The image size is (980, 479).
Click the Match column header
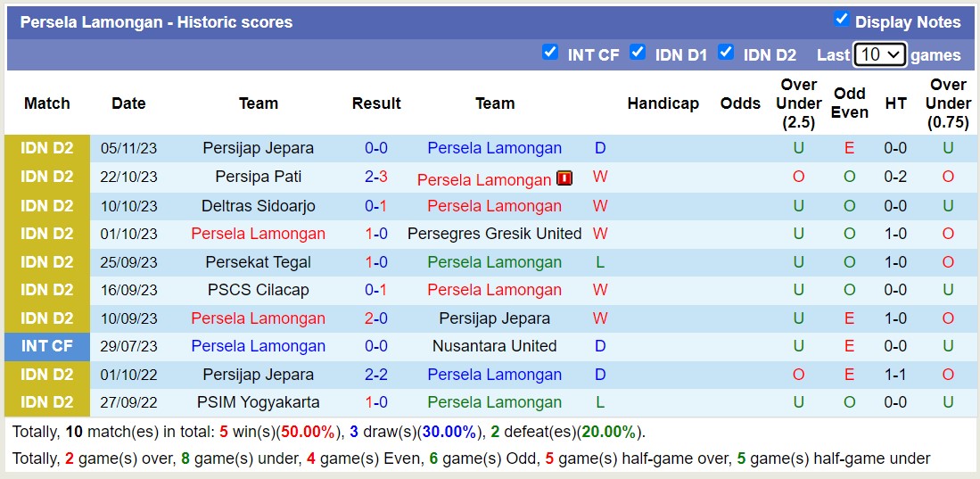coord(47,103)
